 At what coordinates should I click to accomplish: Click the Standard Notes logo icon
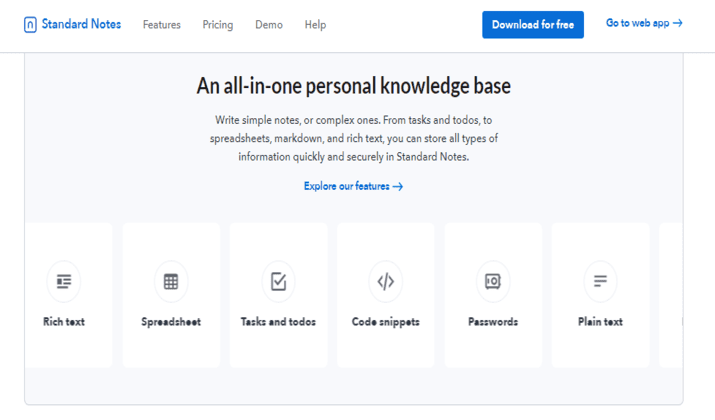[x=30, y=25]
